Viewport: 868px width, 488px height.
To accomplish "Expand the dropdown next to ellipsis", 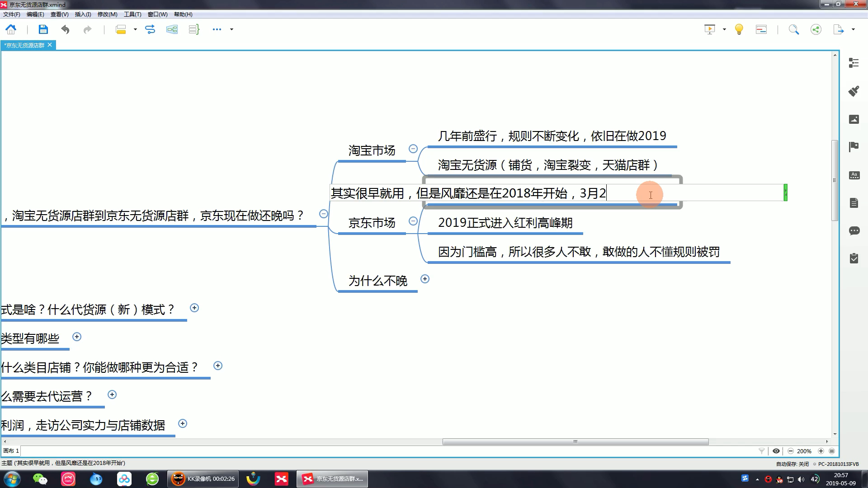I will tap(231, 29).
